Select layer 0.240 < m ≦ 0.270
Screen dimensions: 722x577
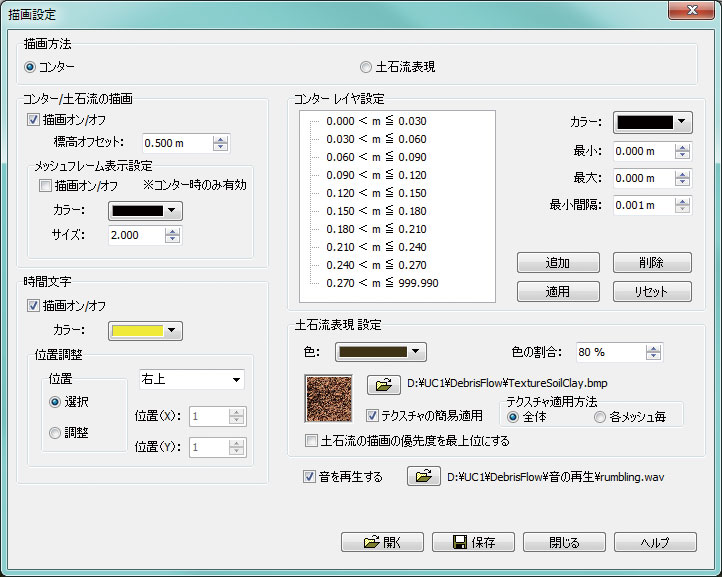tap(376, 265)
